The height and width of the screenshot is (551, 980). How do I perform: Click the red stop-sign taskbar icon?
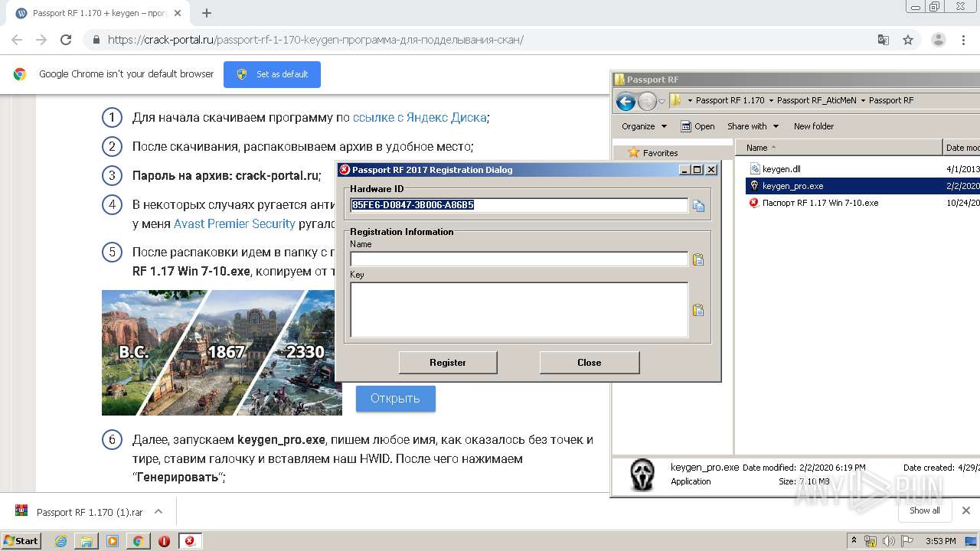coord(164,541)
